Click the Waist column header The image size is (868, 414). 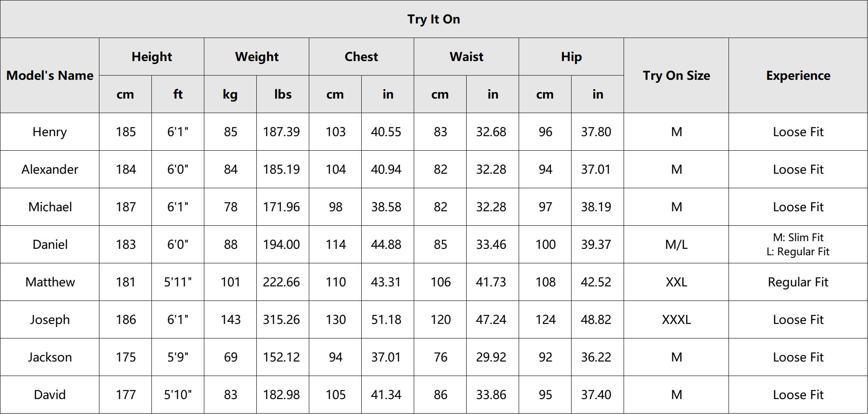(x=467, y=57)
